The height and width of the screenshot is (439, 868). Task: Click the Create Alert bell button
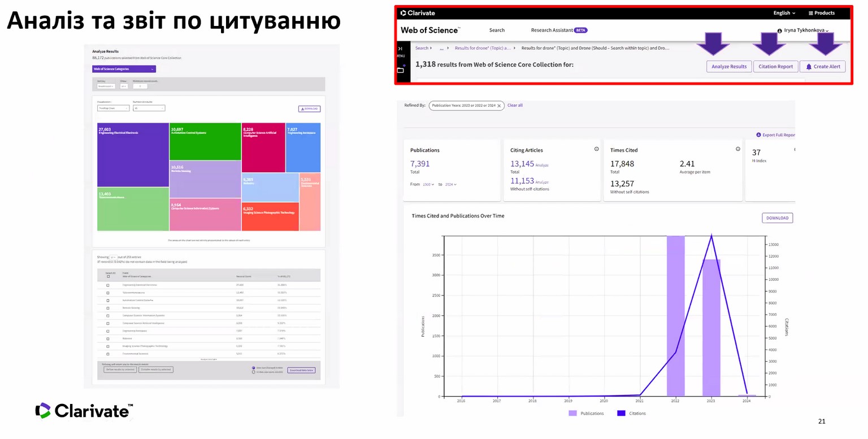click(822, 67)
